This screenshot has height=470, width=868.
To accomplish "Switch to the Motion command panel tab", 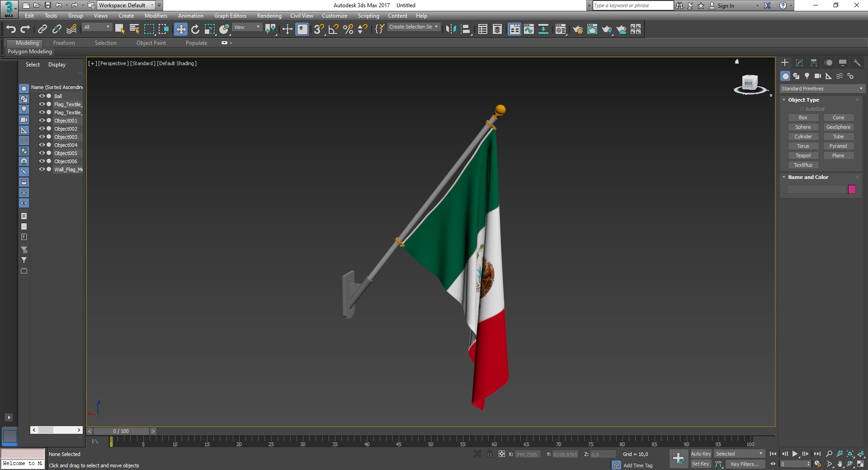I will [x=828, y=63].
